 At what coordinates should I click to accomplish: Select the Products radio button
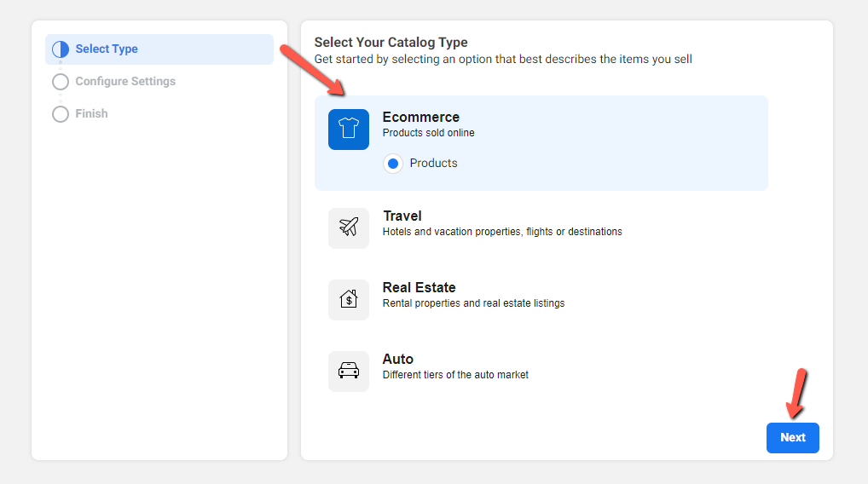coord(393,163)
